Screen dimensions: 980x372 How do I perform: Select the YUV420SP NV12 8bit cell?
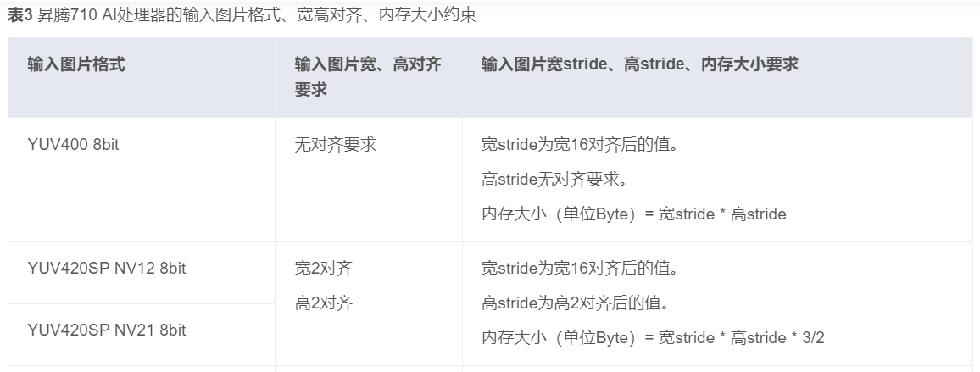(107, 269)
